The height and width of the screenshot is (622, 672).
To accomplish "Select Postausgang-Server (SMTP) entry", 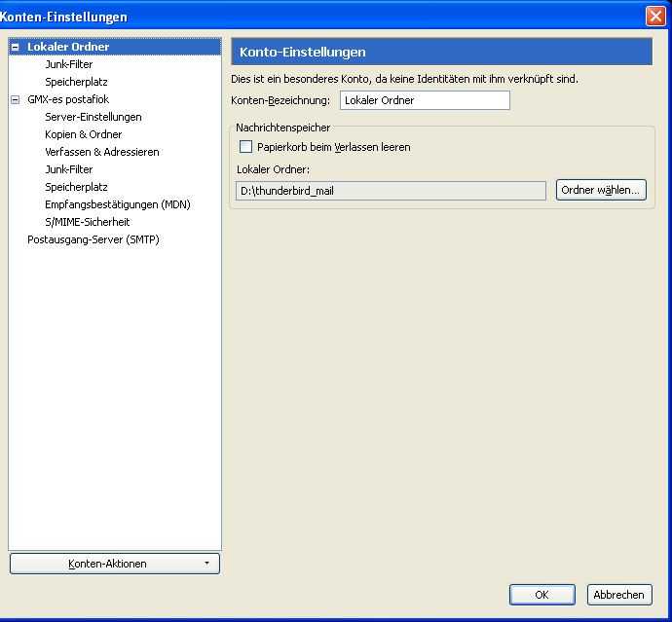I will click(93, 239).
